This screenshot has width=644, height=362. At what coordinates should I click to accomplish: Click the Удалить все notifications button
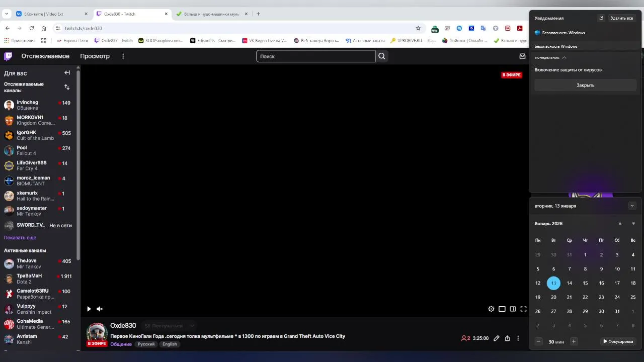coord(621,18)
